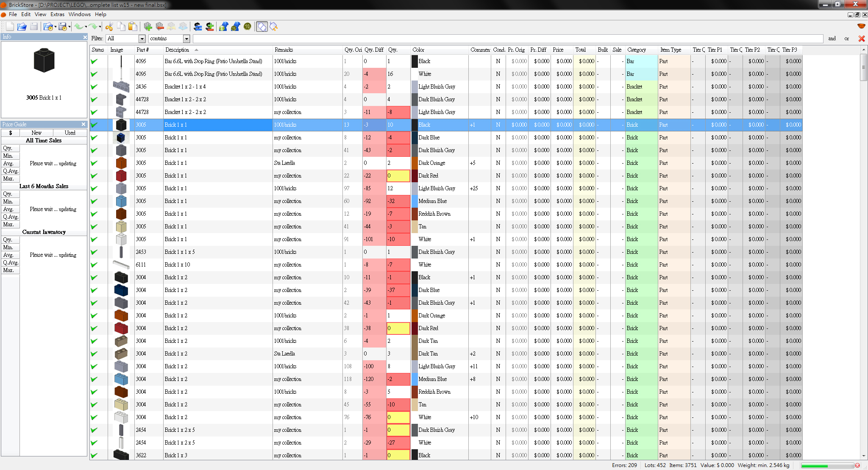The height and width of the screenshot is (470, 868).
Task: Click the Subtract Items brick-minus icon
Action: tap(160, 27)
